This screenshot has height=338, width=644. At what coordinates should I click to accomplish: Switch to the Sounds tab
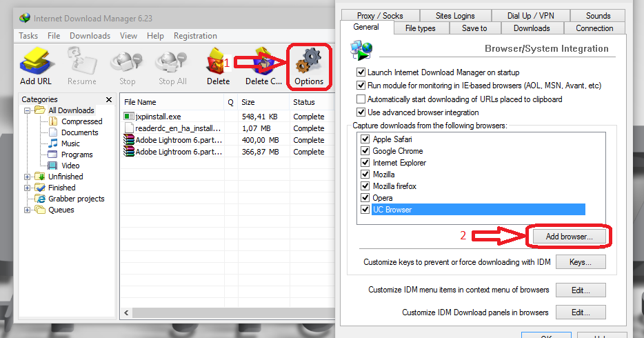pyautogui.click(x=598, y=16)
